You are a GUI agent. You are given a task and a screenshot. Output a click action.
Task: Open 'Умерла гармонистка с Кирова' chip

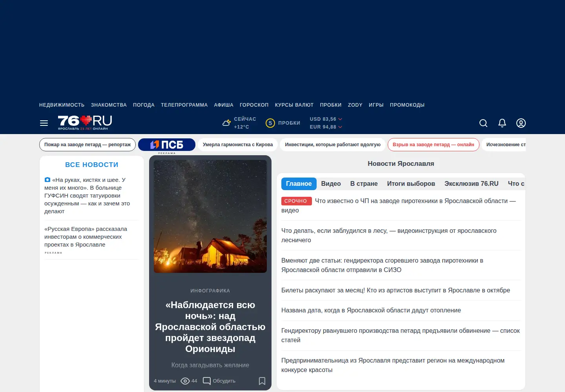pos(238,145)
